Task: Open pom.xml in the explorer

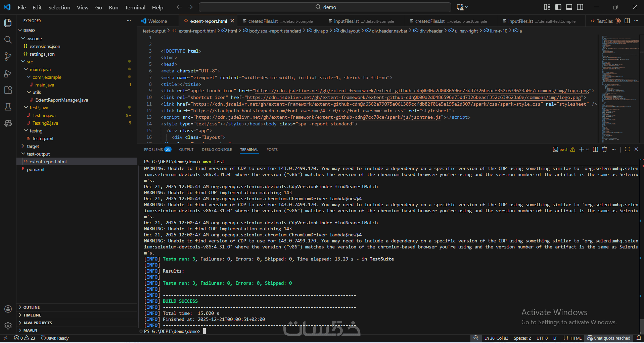Action: click(77, 169)
